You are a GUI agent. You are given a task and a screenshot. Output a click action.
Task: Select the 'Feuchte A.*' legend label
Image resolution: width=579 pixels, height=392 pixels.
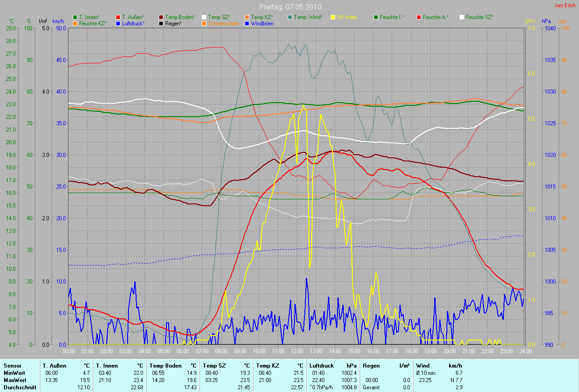pos(436,17)
